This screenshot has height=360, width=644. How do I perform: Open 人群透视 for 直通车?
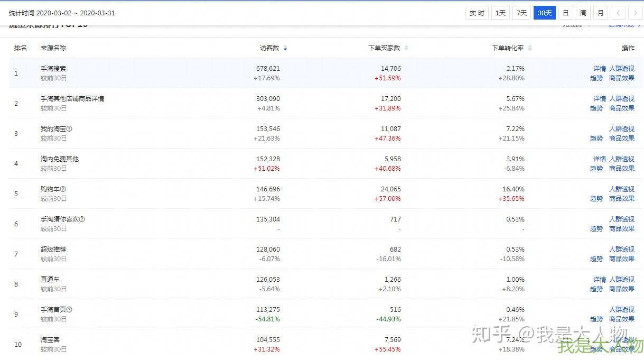coord(622,280)
